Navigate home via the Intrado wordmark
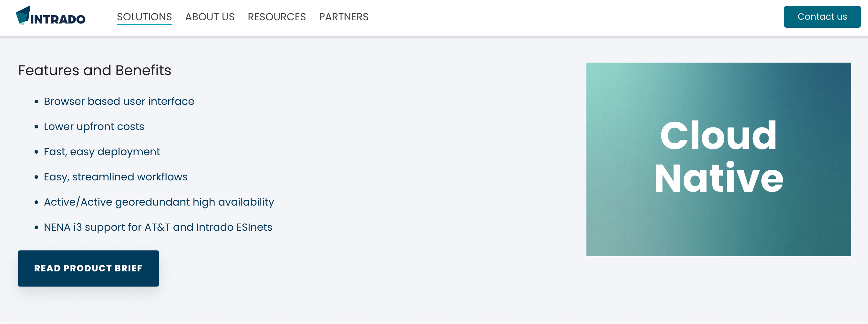Screen dimensions: 868x324 click(57, 17)
